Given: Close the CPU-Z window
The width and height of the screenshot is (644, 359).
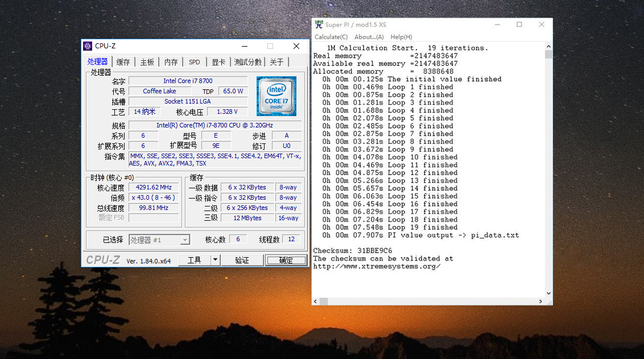Looking at the screenshot, I should pos(296,46).
